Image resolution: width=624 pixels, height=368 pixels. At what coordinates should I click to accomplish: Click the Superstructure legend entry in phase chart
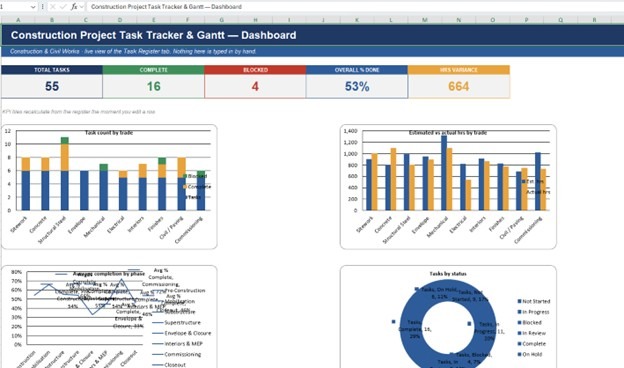(x=177, y=322)
